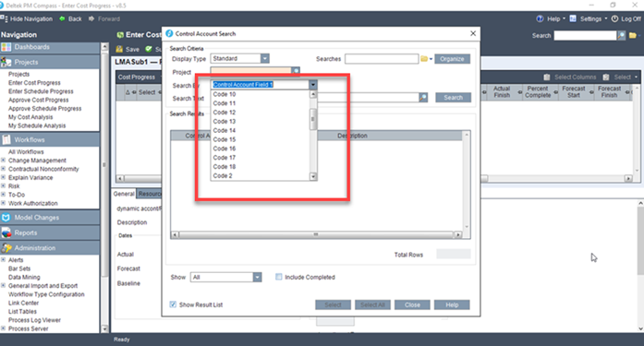Click the Search button in dialog
The width and height of the screenshot is (644, 346).
tap(453, 98)
